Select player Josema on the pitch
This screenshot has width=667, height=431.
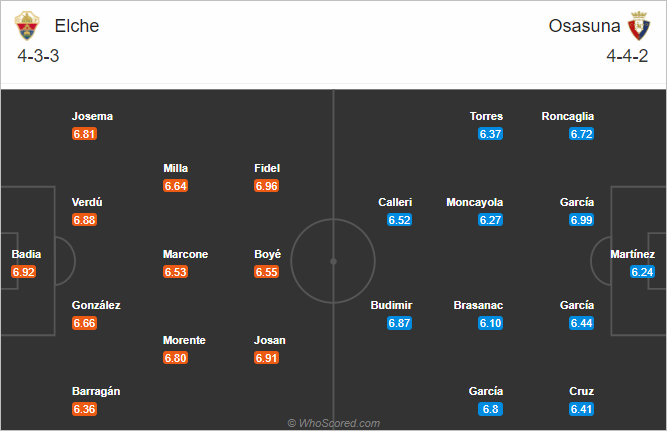pos(92,116)
